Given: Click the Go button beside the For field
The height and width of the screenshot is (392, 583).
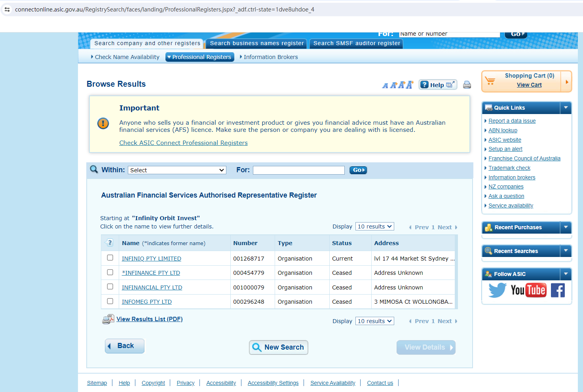Looking at the screenshot, I should click(358, 170).
